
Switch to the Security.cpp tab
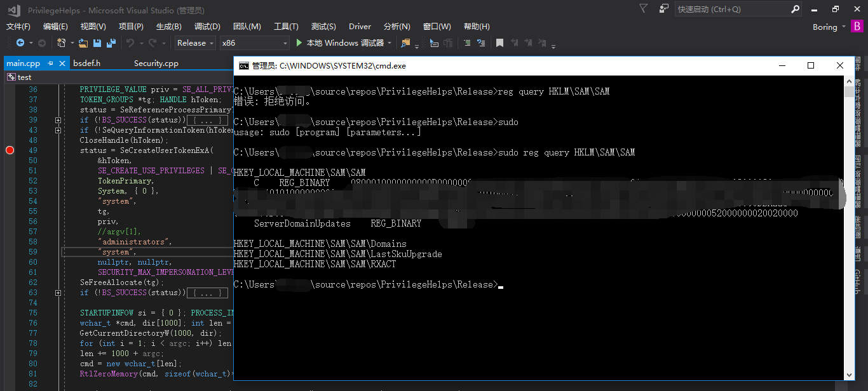click(x=156, y=63)
